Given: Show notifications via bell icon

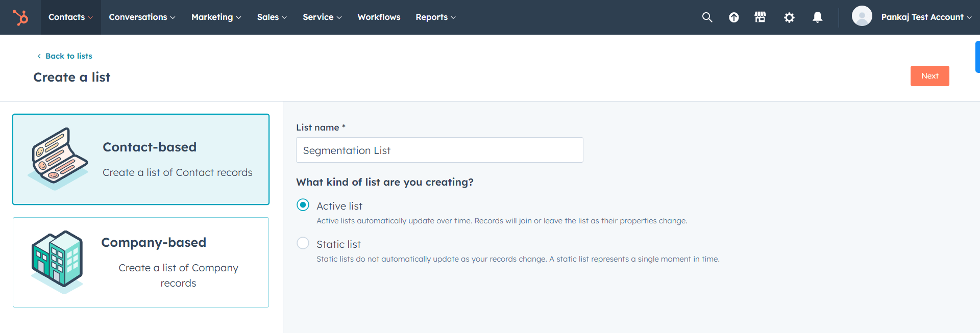Looking at the screenshot, I should pyautogui.click(x=817, y=17).
